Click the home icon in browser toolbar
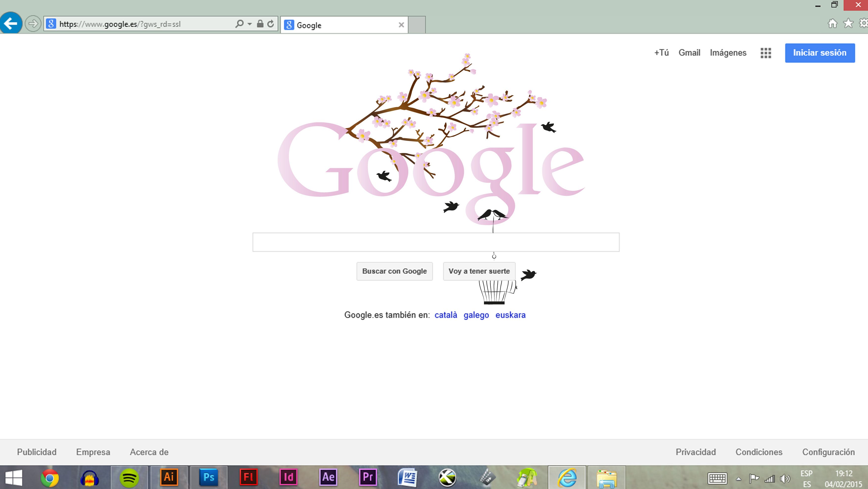868x489 pixels. point(832,23)
